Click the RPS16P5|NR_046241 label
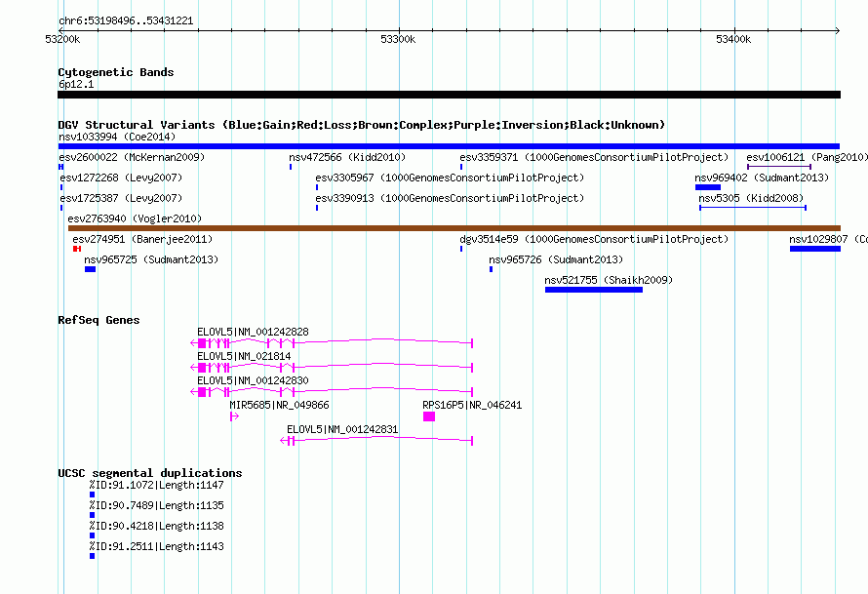 [472, 405]
